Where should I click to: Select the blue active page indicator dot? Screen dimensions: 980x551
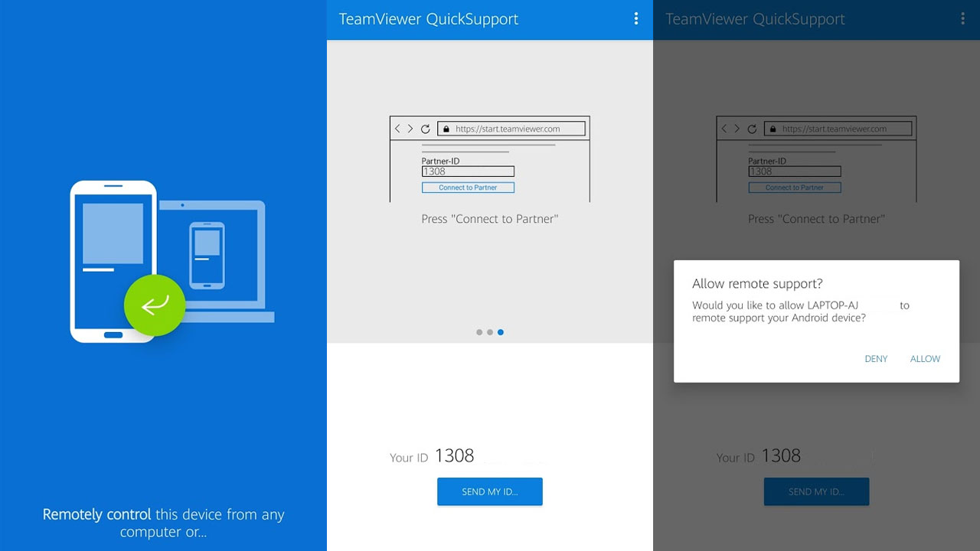[x=501, y=332]
